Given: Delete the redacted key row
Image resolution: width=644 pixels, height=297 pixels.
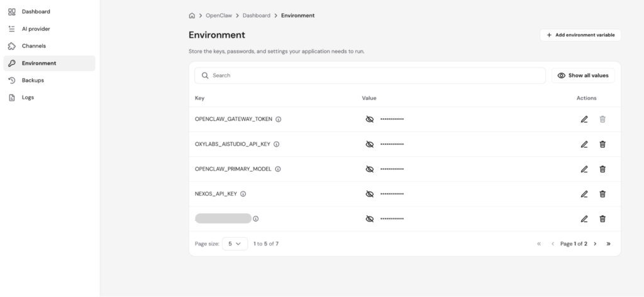Looking at the screenshot, I should pos(602,219).
